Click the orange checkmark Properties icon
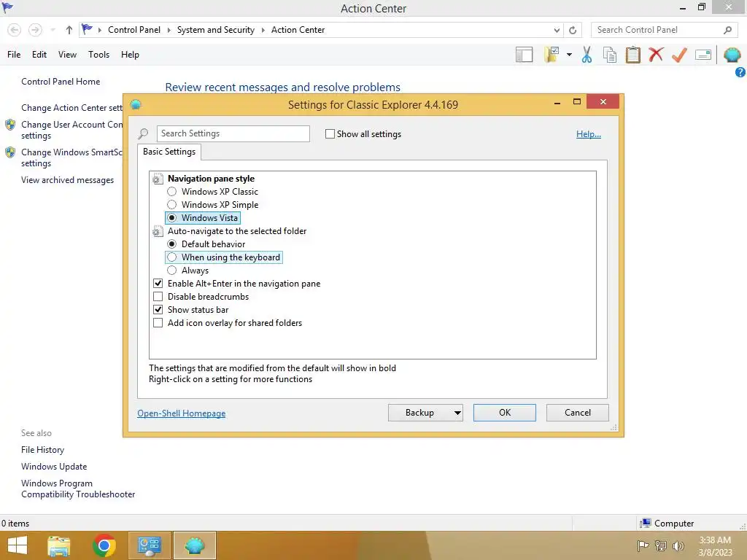 point(679,55)
